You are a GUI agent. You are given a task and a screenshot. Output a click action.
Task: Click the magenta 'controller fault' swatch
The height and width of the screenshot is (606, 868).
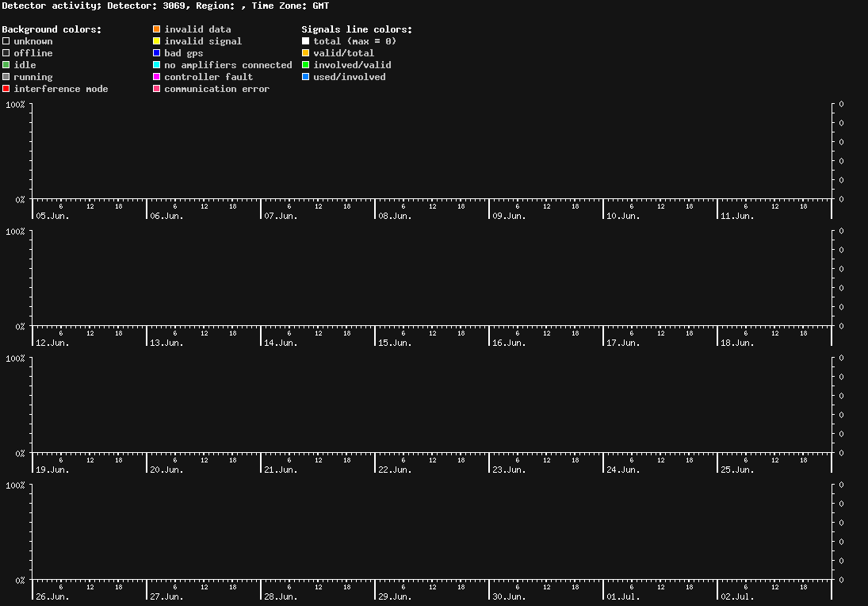tap(157, 77)
